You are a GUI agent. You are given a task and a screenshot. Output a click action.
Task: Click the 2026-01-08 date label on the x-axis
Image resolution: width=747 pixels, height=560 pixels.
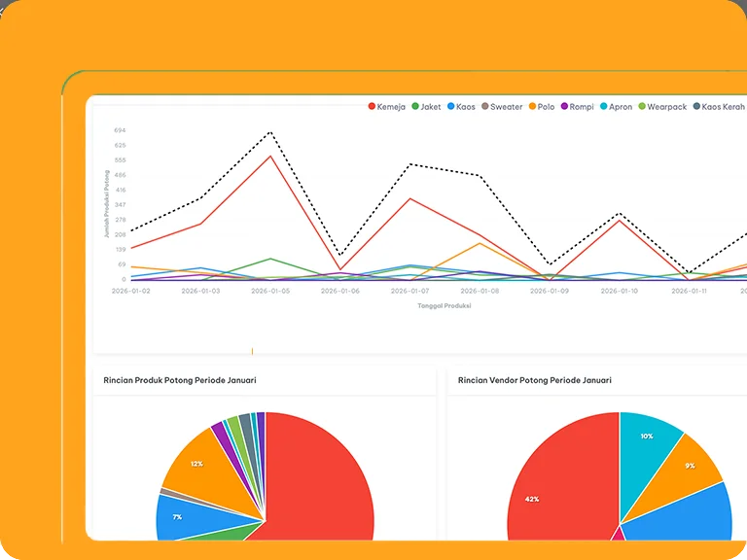coord(479,291)
